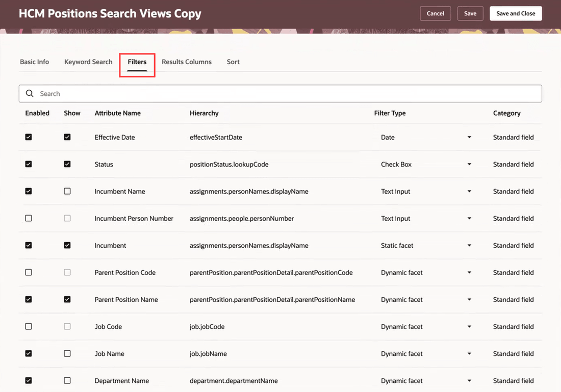The image size is (561, 392).
Task: Click the Parent Position Code attribute name
Action: point(125,273)
